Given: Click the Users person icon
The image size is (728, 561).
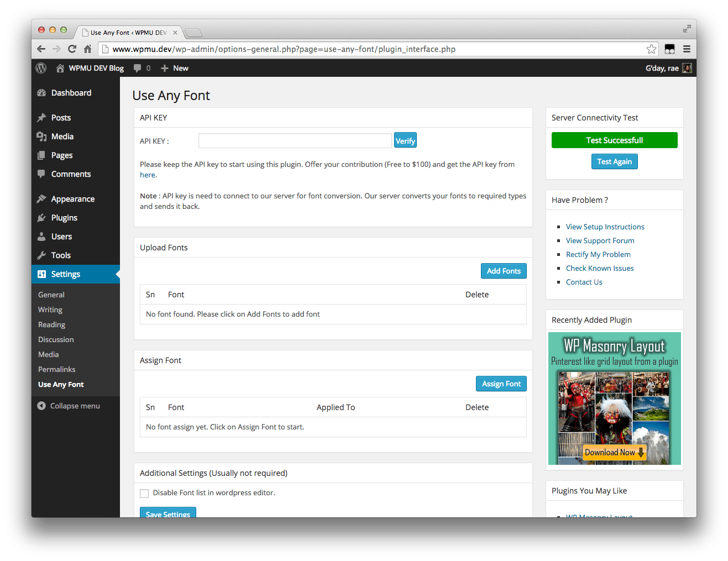Looking at the screenshot, I should tap(41, 237).
